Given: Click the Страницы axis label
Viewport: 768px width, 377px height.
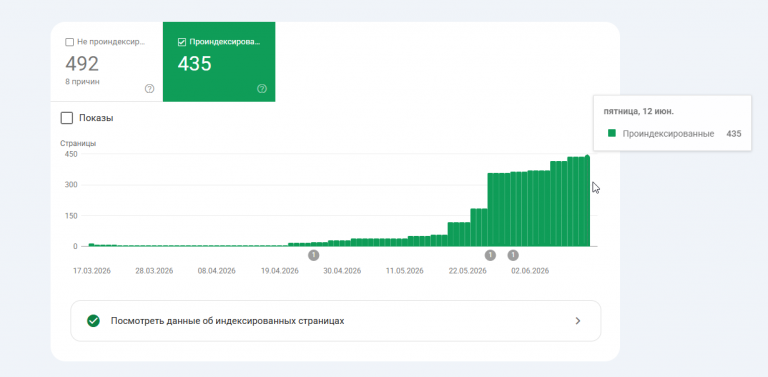Looking at the screenshot, I should [x=78, y=143].
